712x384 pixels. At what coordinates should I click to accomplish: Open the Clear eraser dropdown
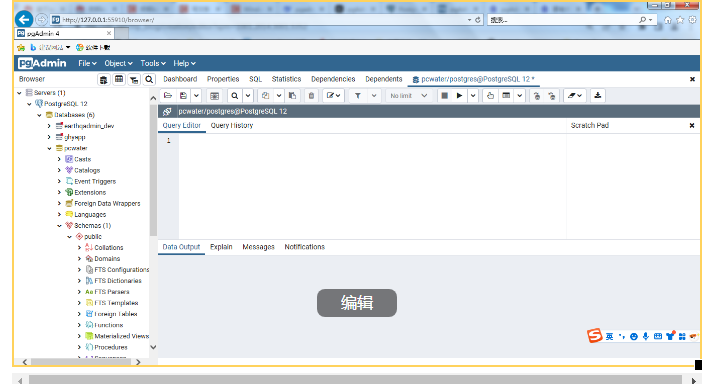(x=575, y=96)
